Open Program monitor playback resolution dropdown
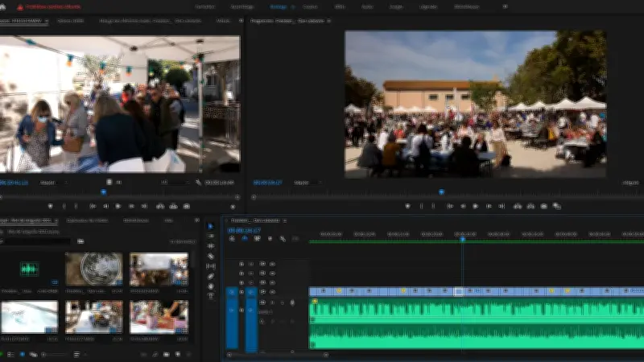644x362 pixels. 630,183
